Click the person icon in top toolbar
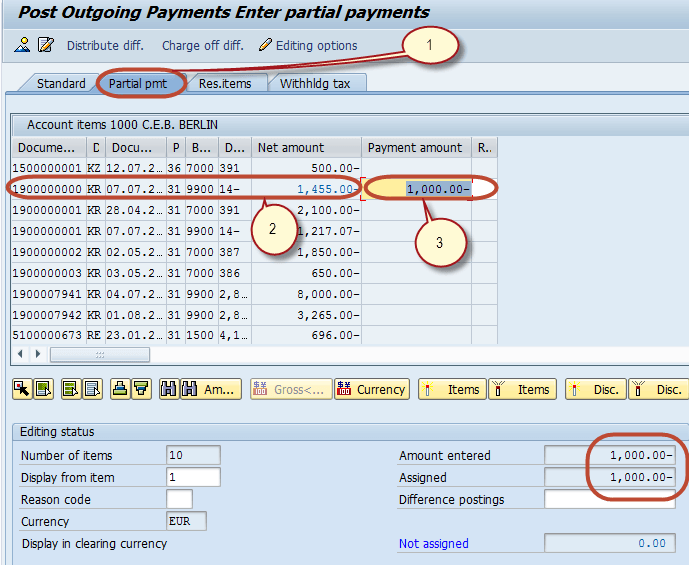Viewport: 689px width, 565px height. tap(22, 45)
